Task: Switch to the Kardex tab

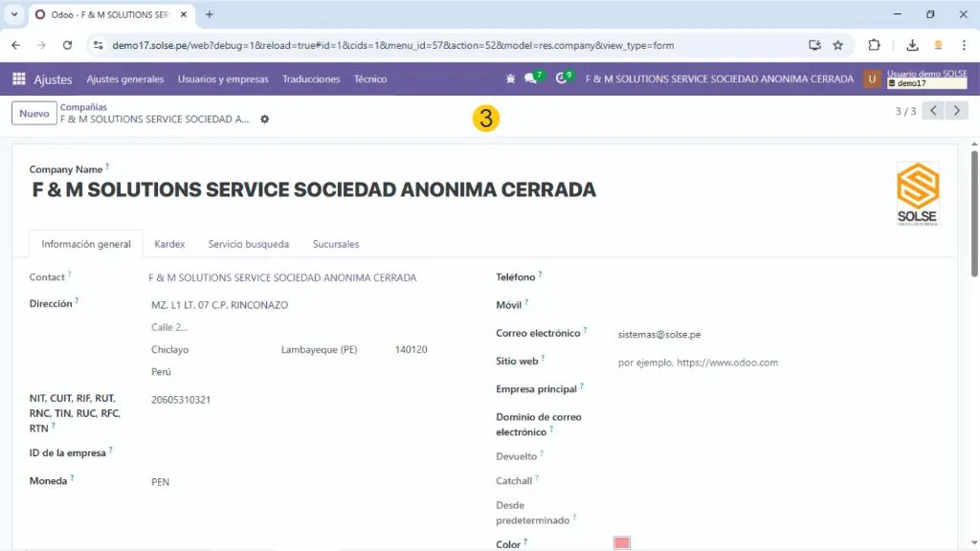Action: click(169, 244)
